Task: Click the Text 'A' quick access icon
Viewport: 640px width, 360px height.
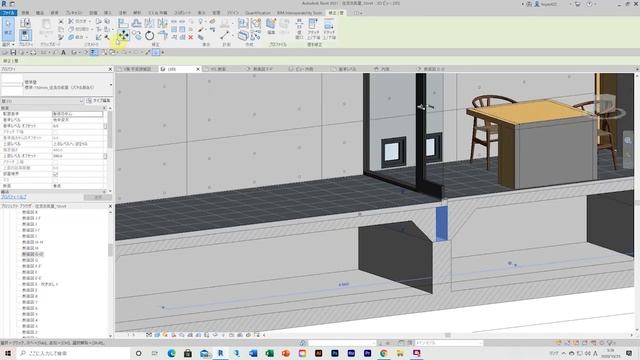Action: (63, 52)
